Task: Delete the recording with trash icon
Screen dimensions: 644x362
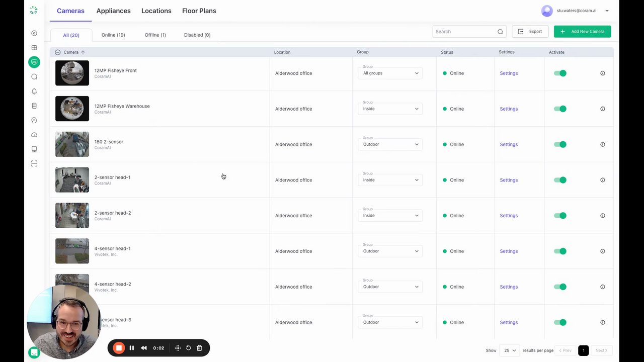Action: point(199,348)
